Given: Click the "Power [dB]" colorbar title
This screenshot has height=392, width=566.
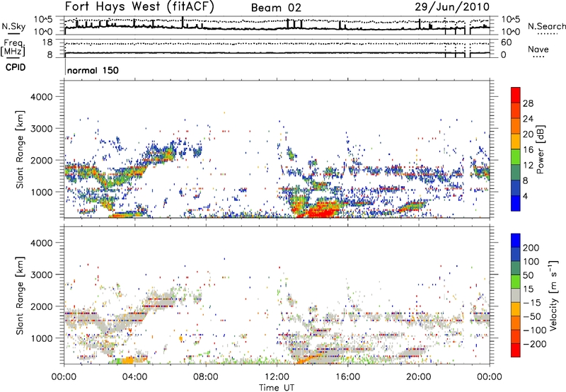Looking at the screenshot, I should click(540, 149).
